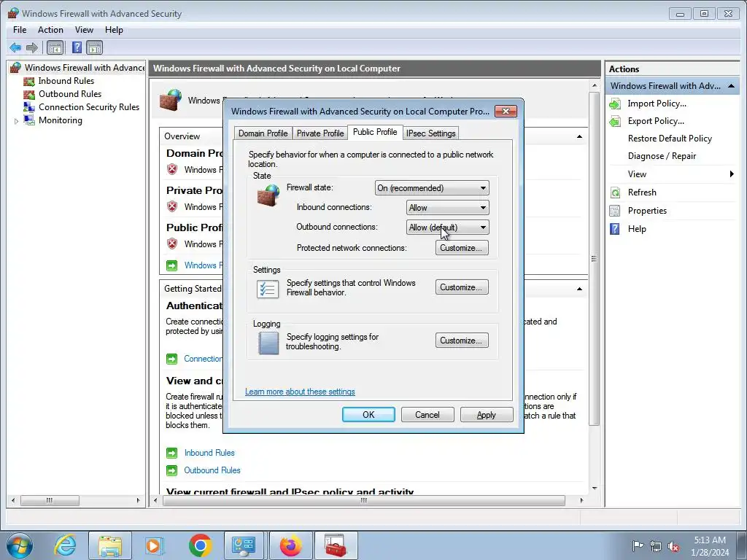Open Firefox from the taskbar
This screenshot has height=560, width=747.
290,545
